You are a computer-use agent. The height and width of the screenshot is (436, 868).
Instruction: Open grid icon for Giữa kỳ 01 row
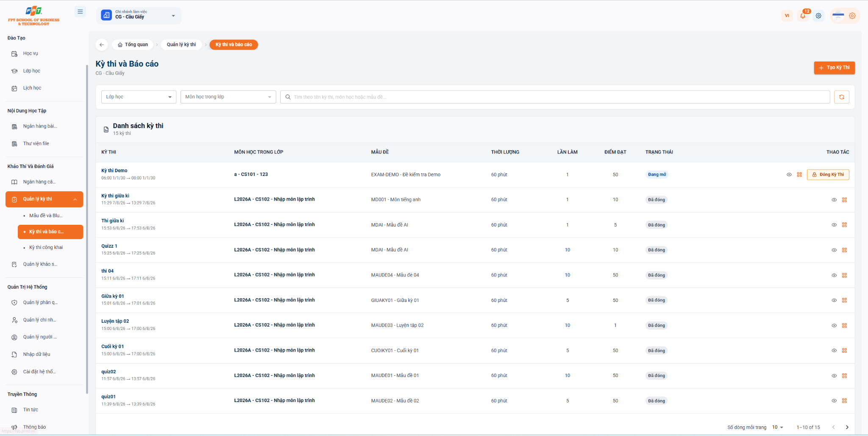tap(844, 300)
